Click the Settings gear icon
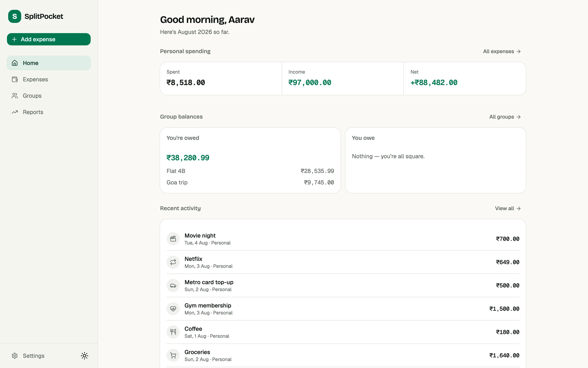588x368 pixels. [x=15, y=356]
